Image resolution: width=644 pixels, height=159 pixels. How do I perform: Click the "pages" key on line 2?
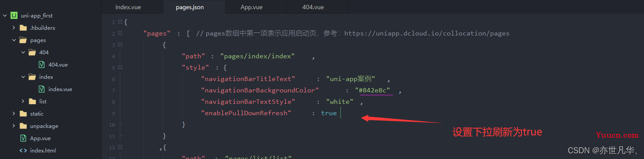pyautogui.click(x=157, y=33)
